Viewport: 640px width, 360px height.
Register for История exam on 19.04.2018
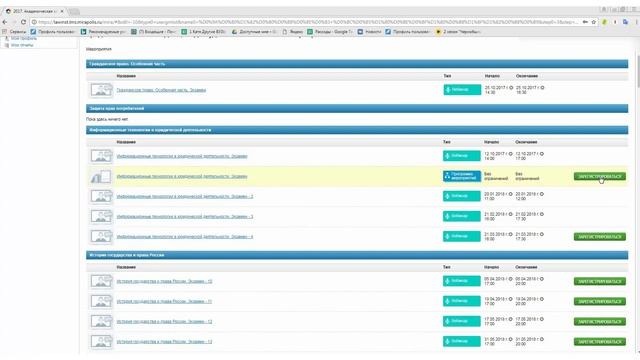600,301
